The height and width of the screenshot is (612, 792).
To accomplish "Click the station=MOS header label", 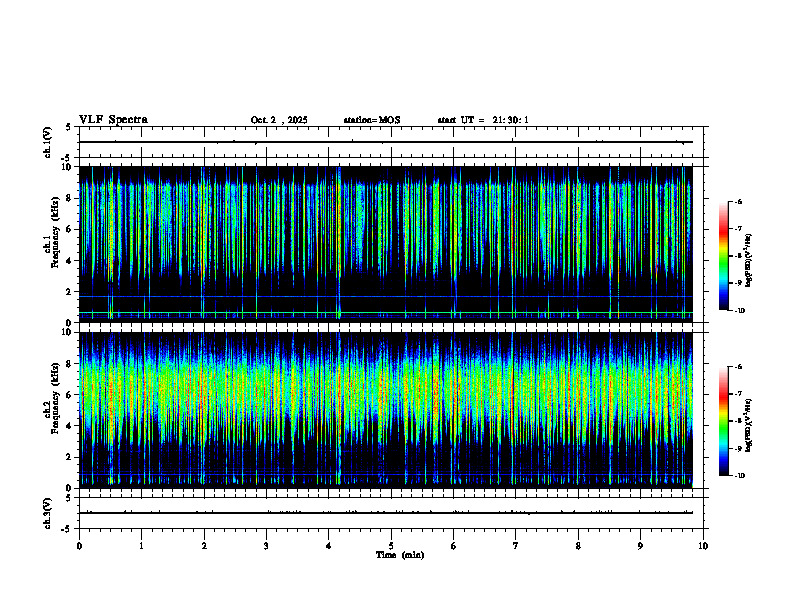I will [372, 120].
